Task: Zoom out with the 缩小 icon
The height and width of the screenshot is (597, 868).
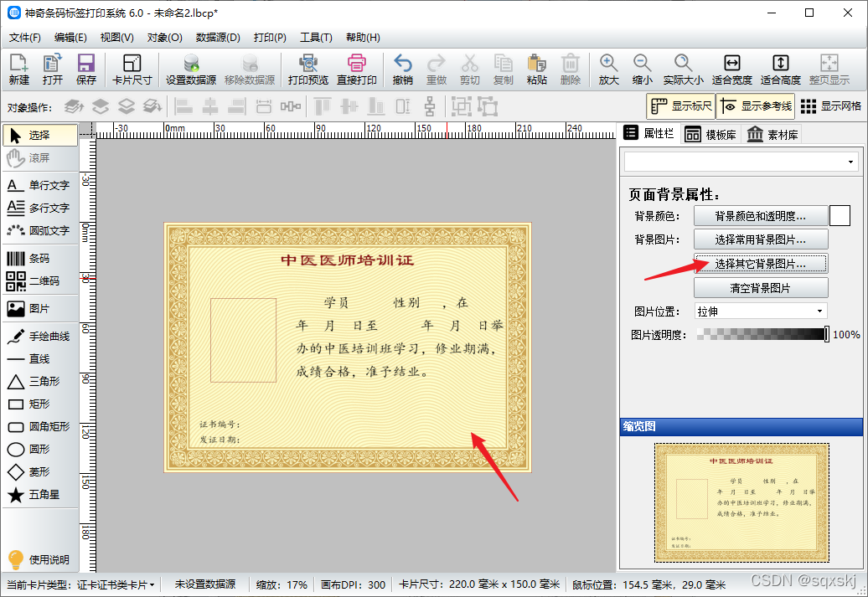Action: click(642, 69)
